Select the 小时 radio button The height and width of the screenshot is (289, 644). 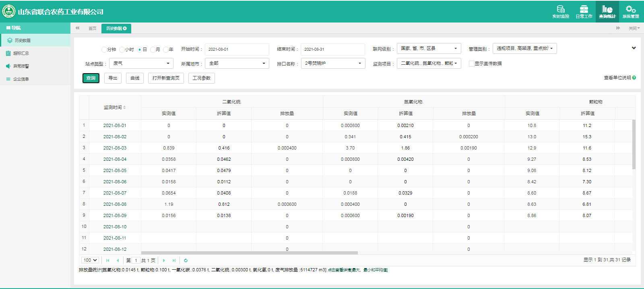point(122,49)
